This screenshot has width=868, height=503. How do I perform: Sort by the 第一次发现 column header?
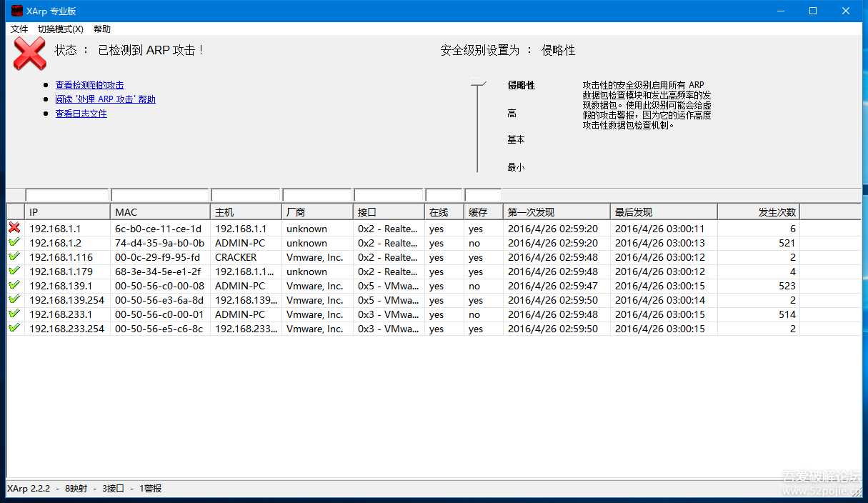tap(557, 212)
